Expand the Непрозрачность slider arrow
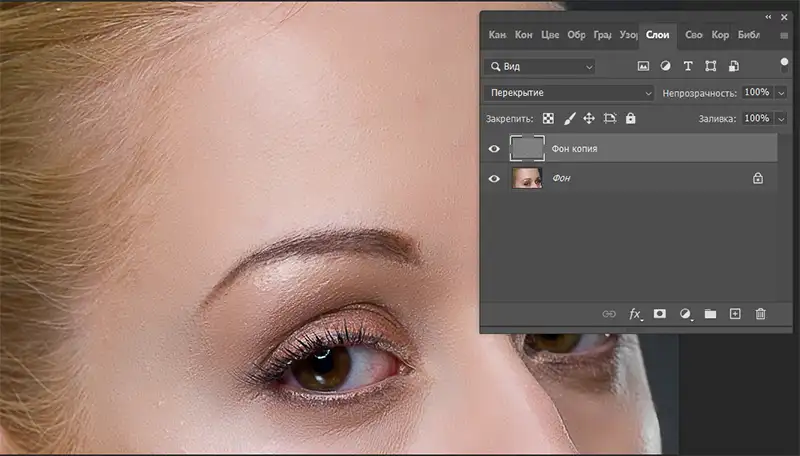 click(781, 93)
